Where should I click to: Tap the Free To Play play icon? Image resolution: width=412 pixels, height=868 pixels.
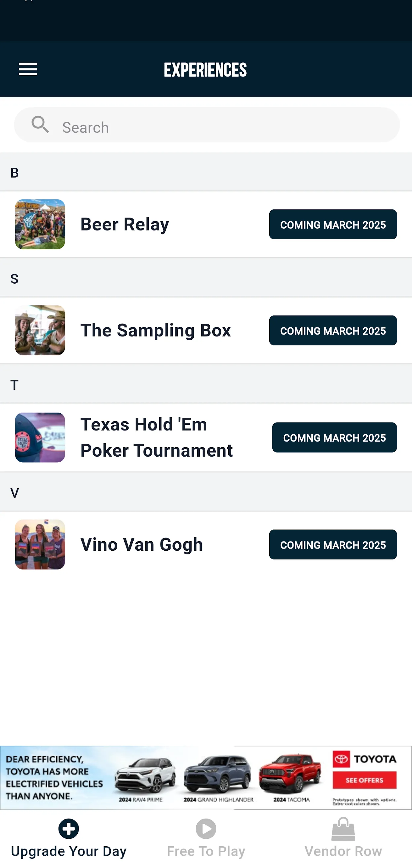pos(206,829)
